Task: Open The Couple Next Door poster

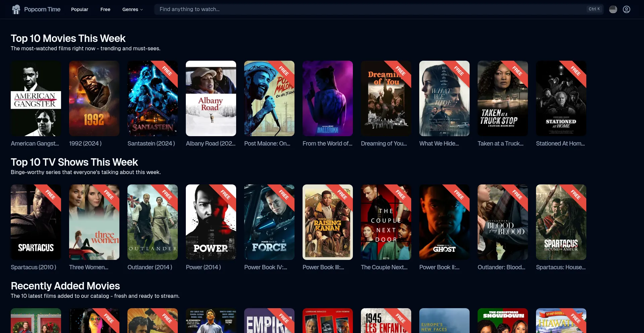Action: pyautogui.click(x=386, y=222)
